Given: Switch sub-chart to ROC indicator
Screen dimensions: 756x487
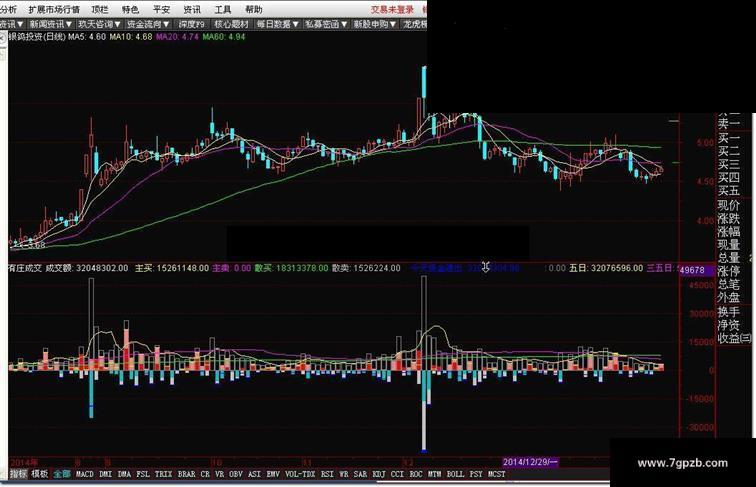Looking at the screenshot, I should 416,474.
